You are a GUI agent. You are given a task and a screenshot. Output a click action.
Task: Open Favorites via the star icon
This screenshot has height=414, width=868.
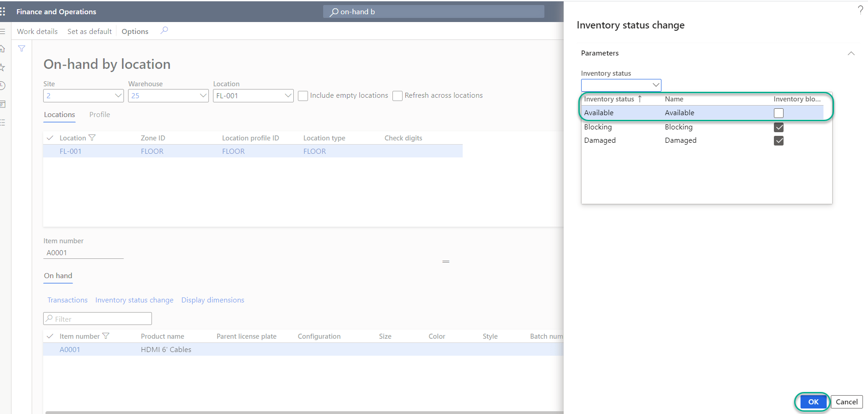2,67
